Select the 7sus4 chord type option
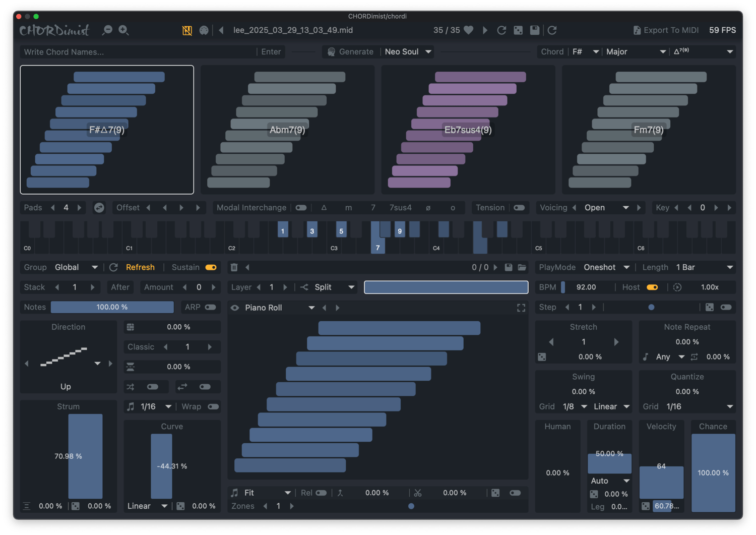 (x=400, y=208)
